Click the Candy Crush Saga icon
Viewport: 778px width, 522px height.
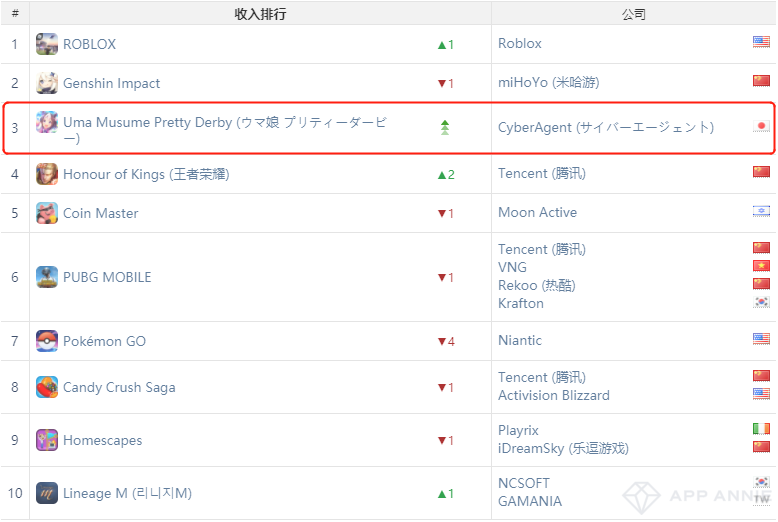(47, 387)
